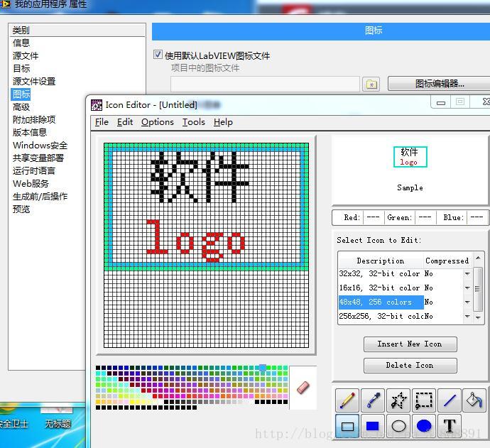Select 高级 category in properties list
490x448 pixels.
point(21,106)
